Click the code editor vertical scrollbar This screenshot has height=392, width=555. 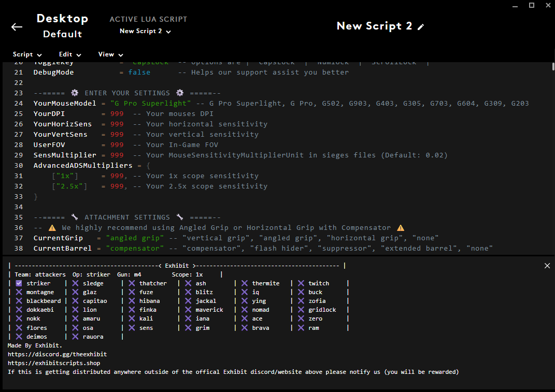click(551, 155)
